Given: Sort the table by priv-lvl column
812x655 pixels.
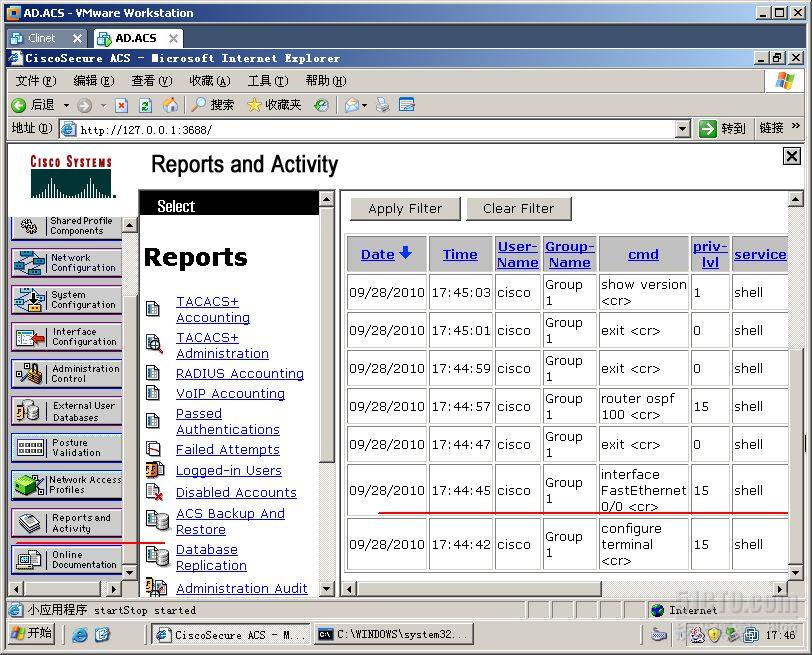Looking at the screenshot, I should tap(710, 254).
